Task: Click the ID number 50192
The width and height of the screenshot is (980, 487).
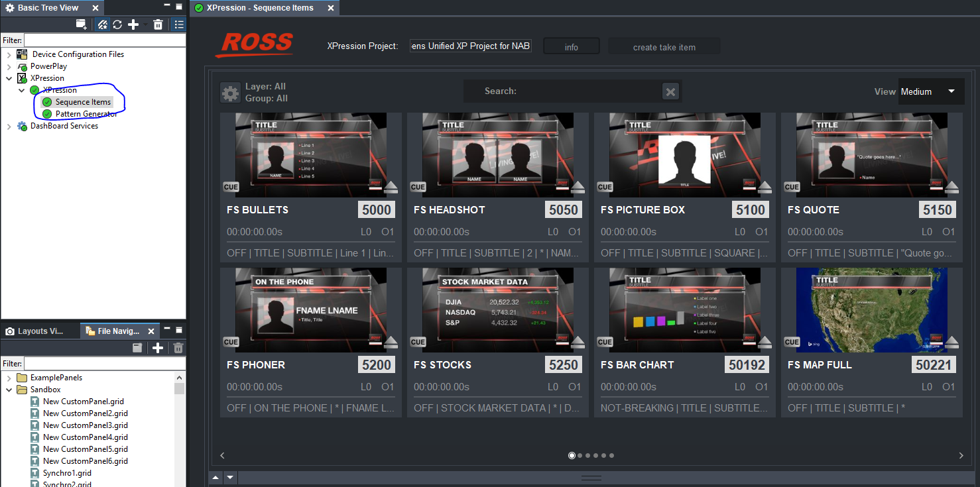Action: (747, 364)
